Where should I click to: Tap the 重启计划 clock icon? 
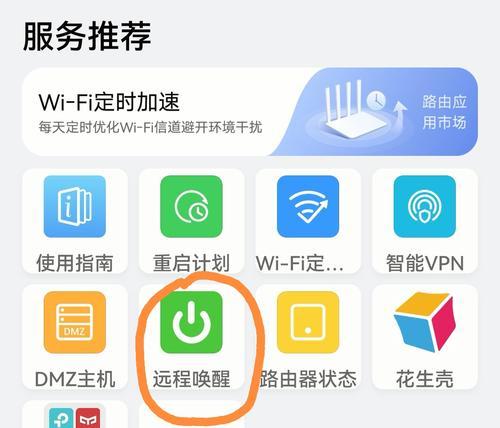pyautogui.click(x=191, y=206)
